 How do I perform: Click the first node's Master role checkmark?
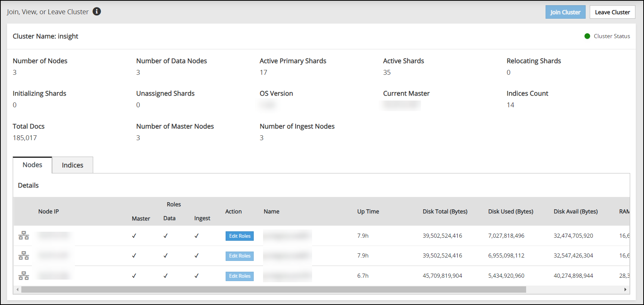click(134, 236)
